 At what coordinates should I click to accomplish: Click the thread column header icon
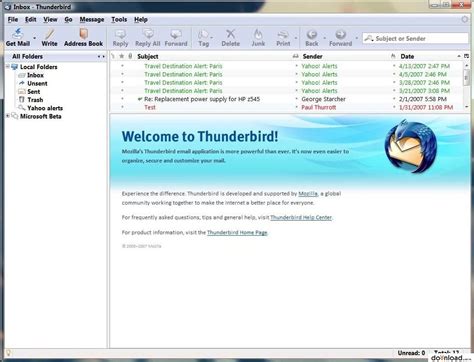tap(113, 56)
